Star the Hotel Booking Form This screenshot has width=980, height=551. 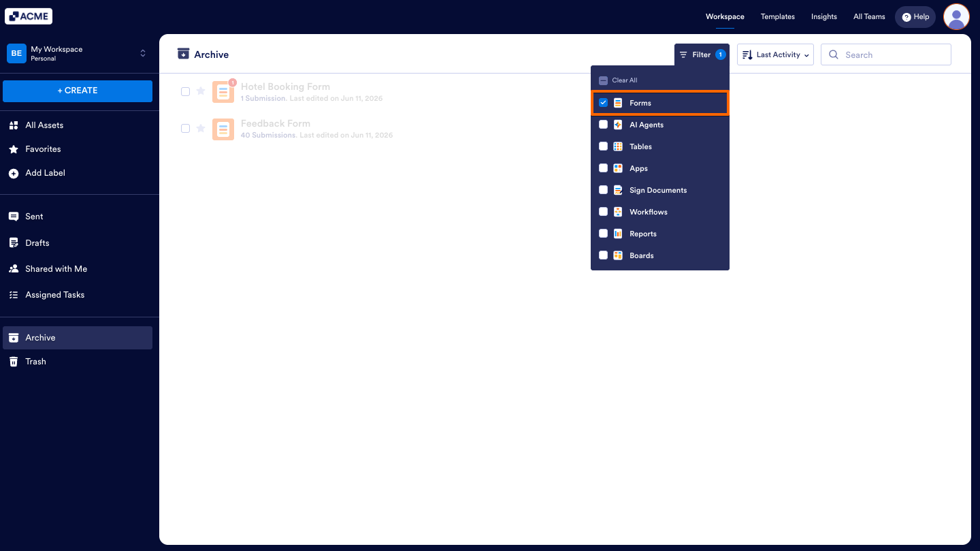(201, 91)
